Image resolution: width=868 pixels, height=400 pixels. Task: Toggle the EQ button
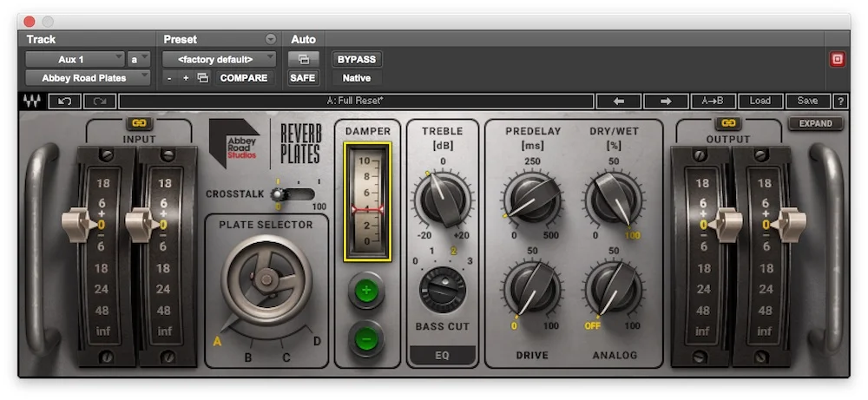tap(443, 356)
